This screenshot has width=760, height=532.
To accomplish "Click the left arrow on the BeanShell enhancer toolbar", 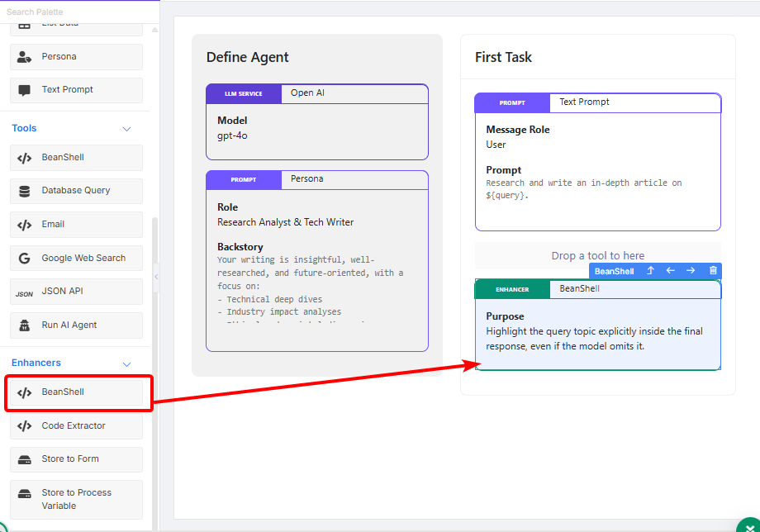I will [671, 271].
